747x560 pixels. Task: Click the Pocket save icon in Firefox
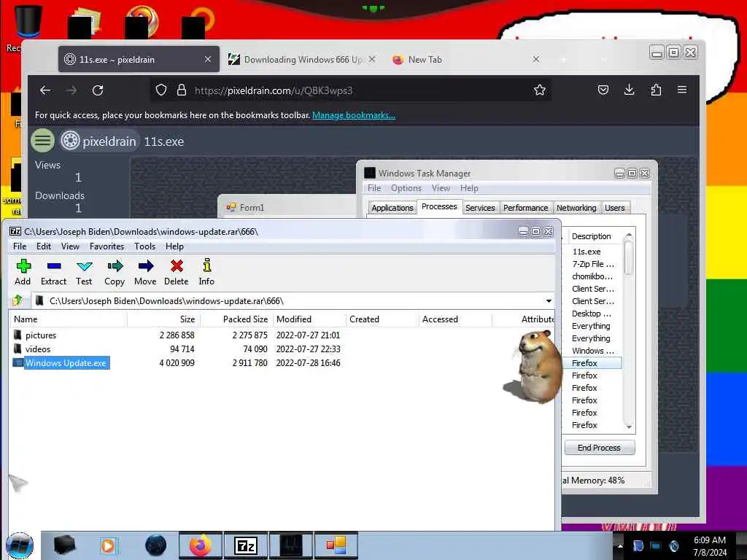pos(603,90)
